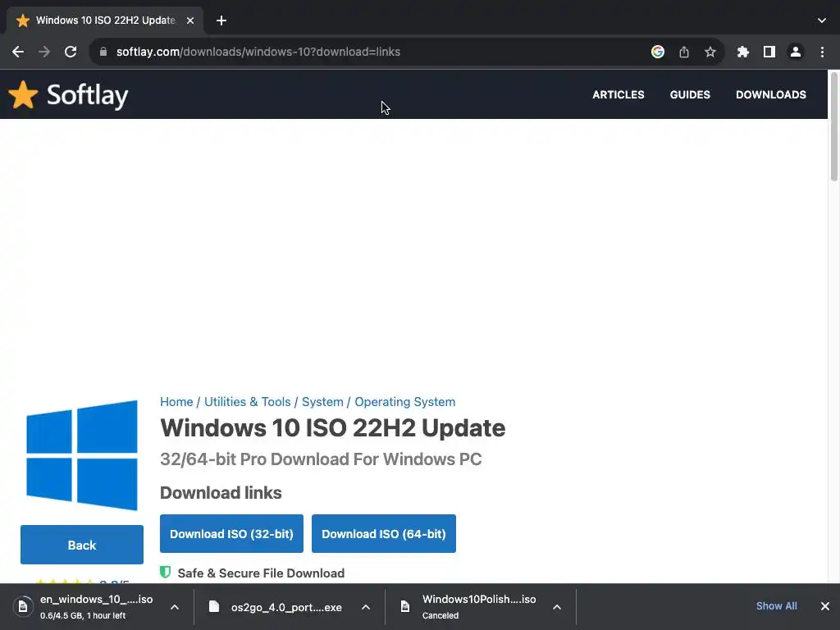840x630 pixels.
Task: Follow the Home breadcrumb link
Action: pos(176,402)
